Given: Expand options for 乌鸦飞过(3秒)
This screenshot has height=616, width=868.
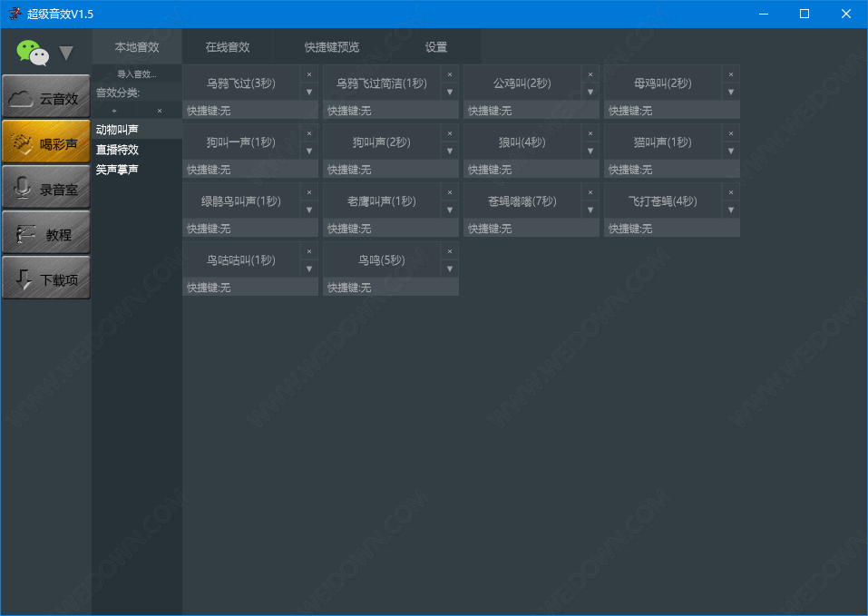Looking at the screenshot, I should 309,92.
